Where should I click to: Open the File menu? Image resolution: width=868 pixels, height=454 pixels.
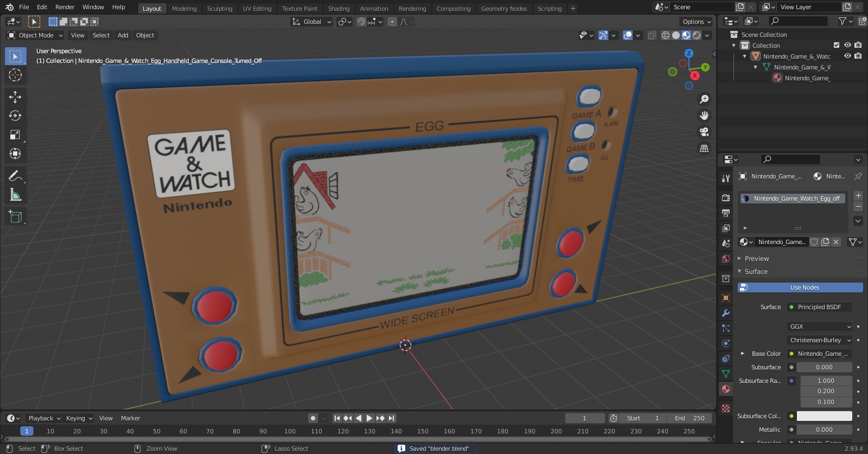coord(24,7)
